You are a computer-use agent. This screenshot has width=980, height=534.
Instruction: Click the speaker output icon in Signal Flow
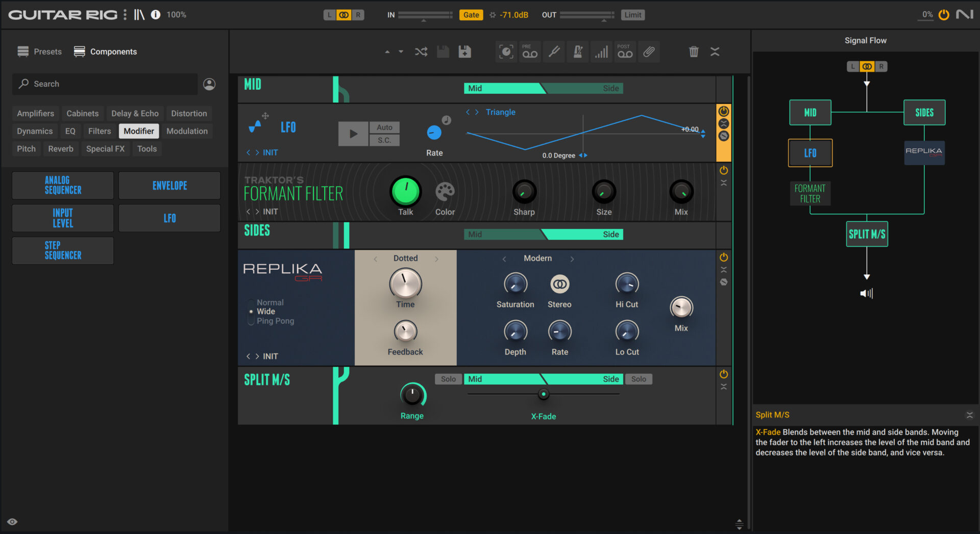click(x=867, y=293)
